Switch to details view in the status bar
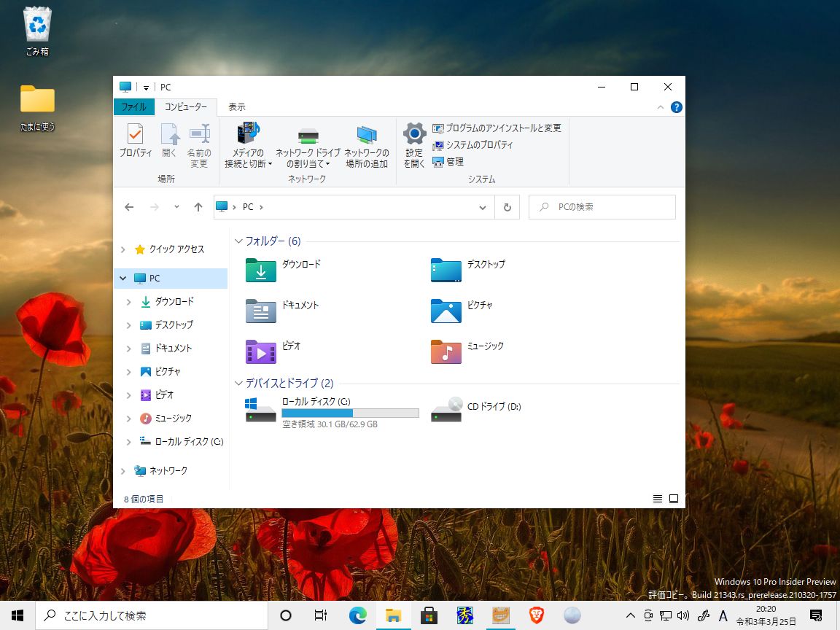The width and height of the screenshot is (840, 630). click(x=657, y=499)
